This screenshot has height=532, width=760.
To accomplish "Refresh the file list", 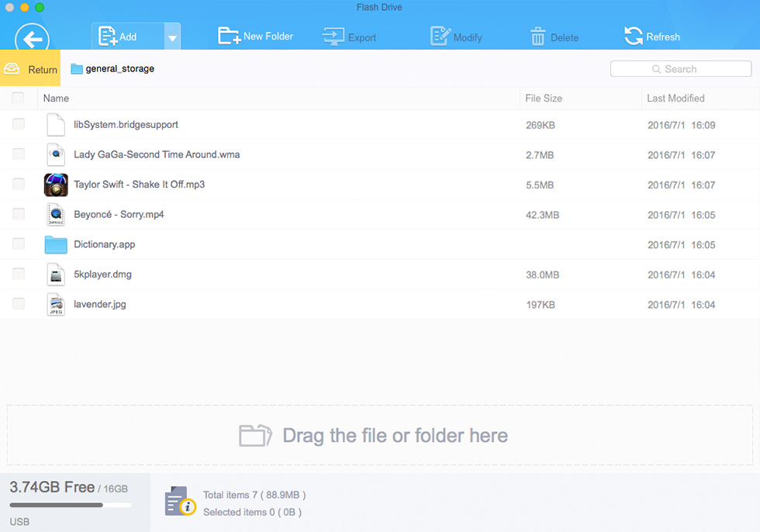I will 652,36.
